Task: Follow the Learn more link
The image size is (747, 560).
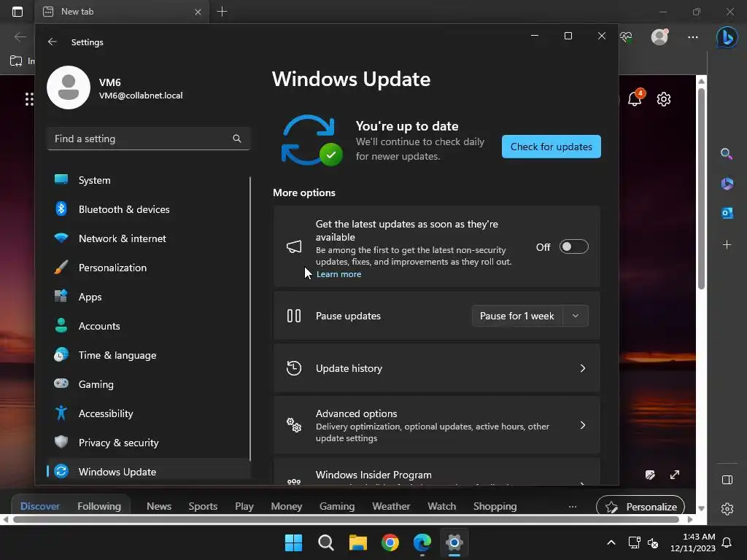Action: (x=338, y=274)
